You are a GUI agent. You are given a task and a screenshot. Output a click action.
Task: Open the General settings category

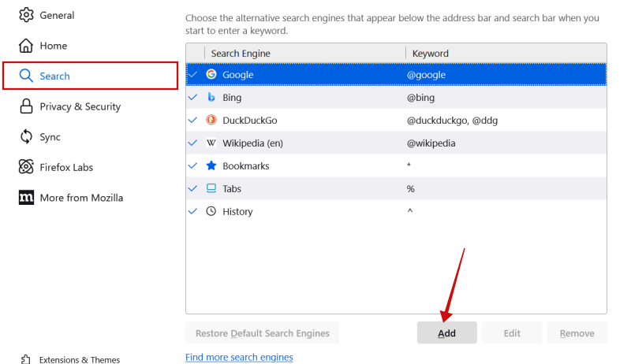tap(57, 15)
